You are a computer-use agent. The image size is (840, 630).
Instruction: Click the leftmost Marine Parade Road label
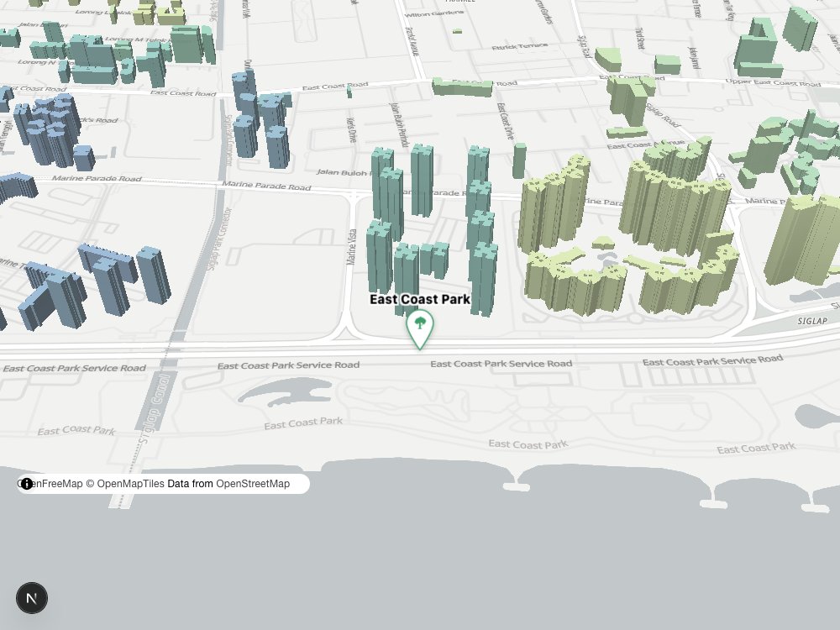[97, 178]
